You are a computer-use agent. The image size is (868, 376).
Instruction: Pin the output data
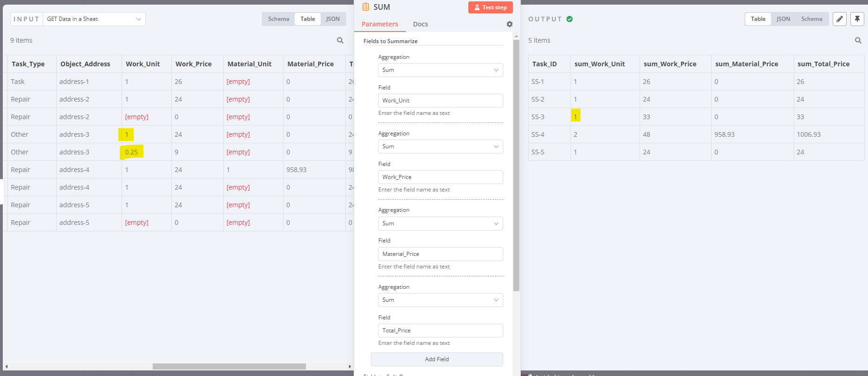(x=857, y=19)
